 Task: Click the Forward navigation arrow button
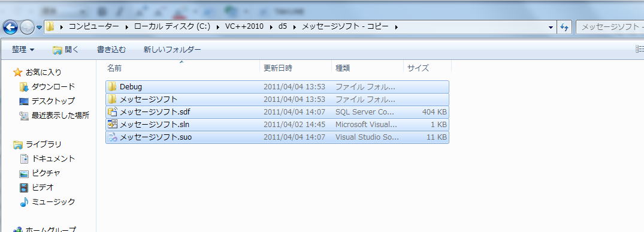[27, 28]
